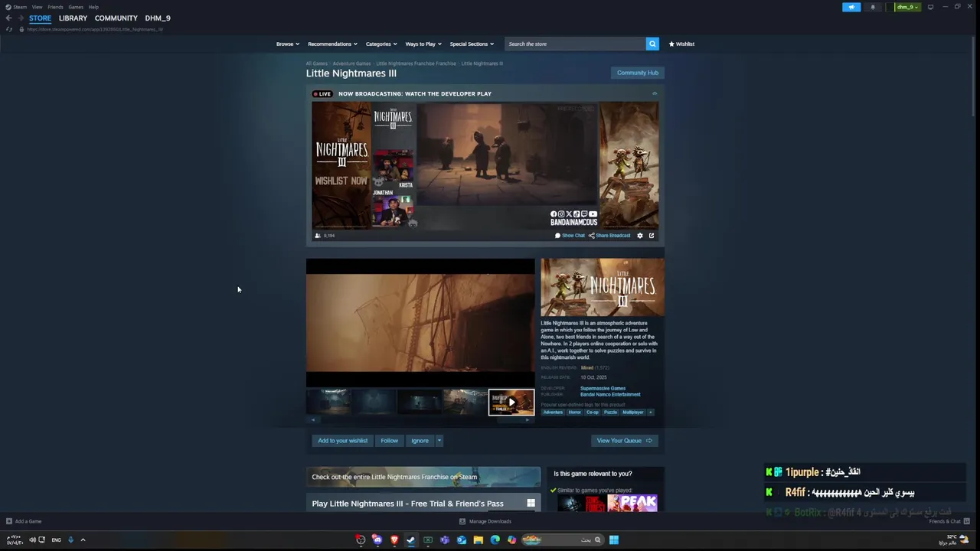Play the selected trailer thumbnail
The image size is (980, 551).
click(x=511, y=402)
